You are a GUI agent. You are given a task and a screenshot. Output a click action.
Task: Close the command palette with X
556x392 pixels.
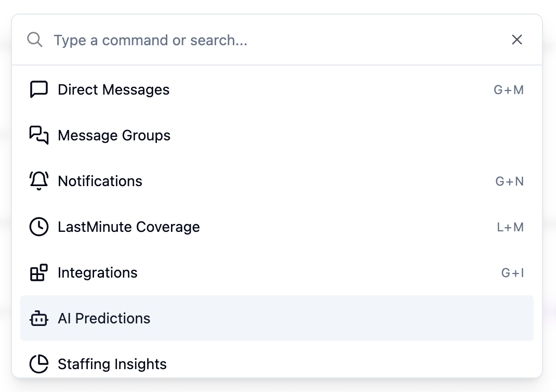(517, 40)
